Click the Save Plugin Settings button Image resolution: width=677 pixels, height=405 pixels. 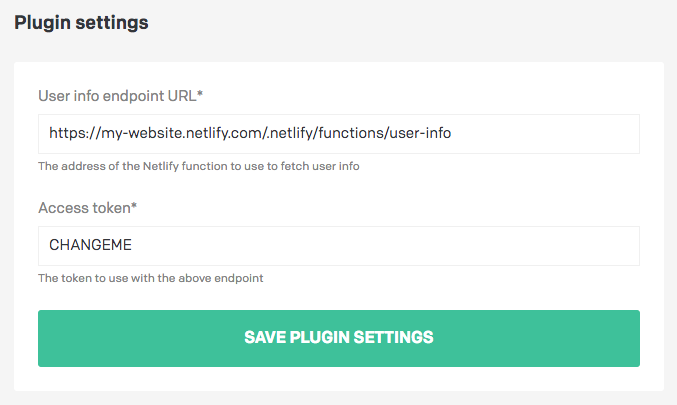pyautogui.click(x=338, y=338)
